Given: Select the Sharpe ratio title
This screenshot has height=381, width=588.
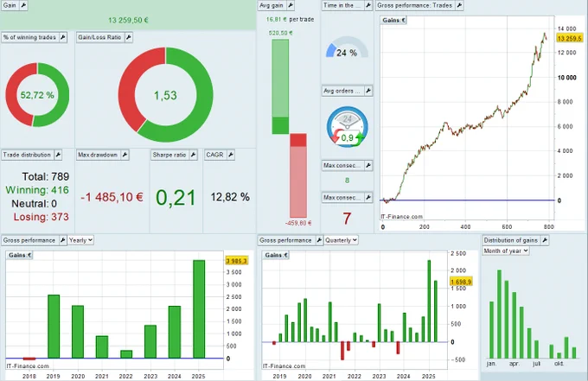Looking at the screenshot, I should coord(169,155).
